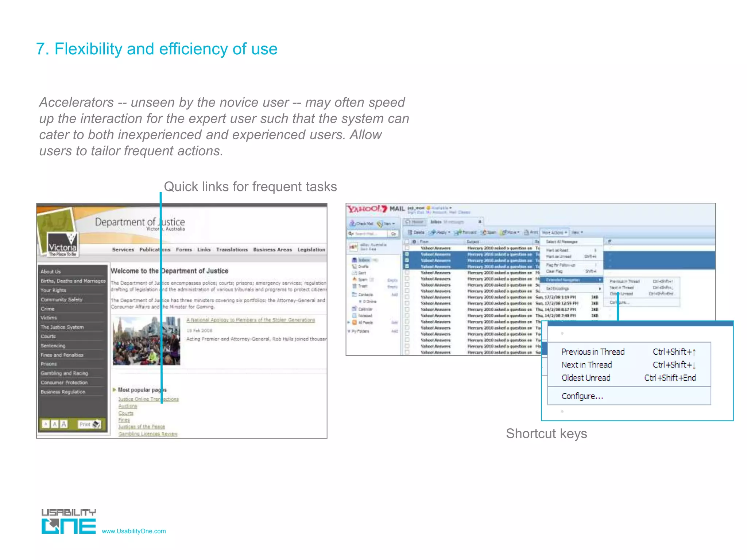Toggle the select-all checkbox in message header

pyautogui.click(x=407, y=242)
